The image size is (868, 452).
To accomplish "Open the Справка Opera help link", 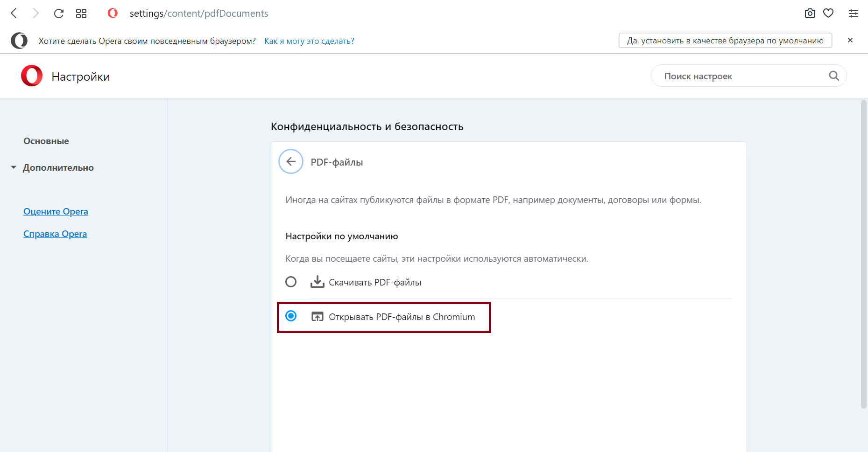I will (x=55, y=234).
